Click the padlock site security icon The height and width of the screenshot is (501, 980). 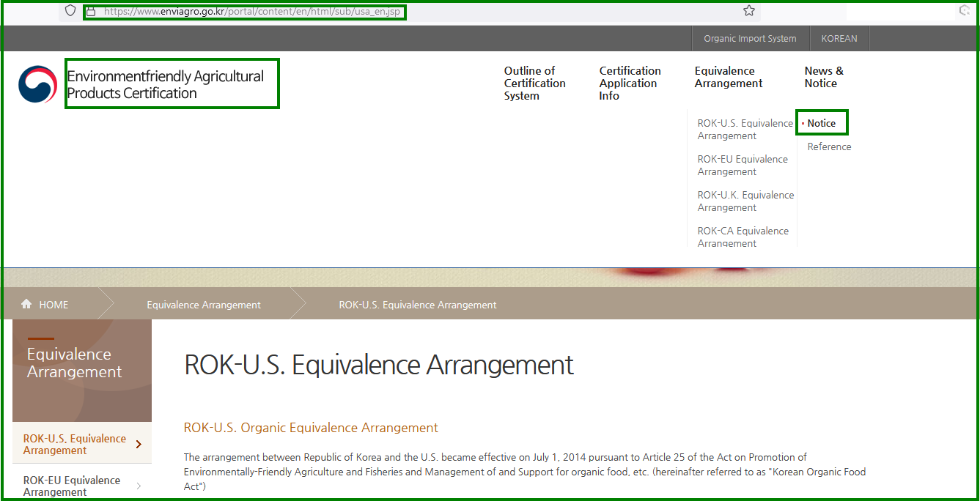pos(91,12)
